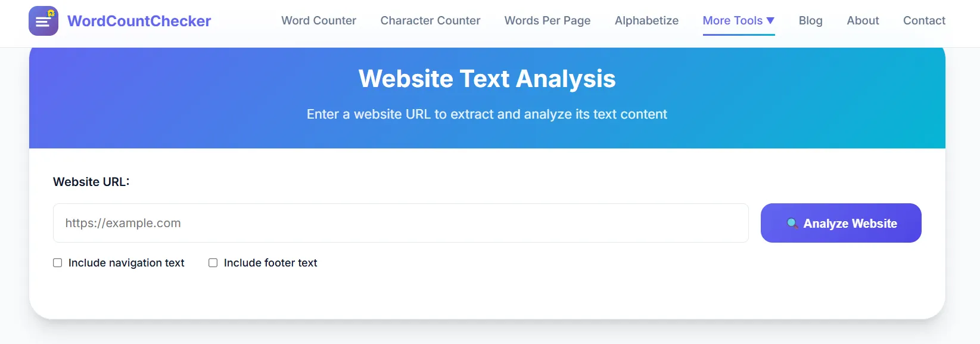Toggle the Include footer text checkbox
This screenshot has width=980, height=344.
click(x=213, y=263)
